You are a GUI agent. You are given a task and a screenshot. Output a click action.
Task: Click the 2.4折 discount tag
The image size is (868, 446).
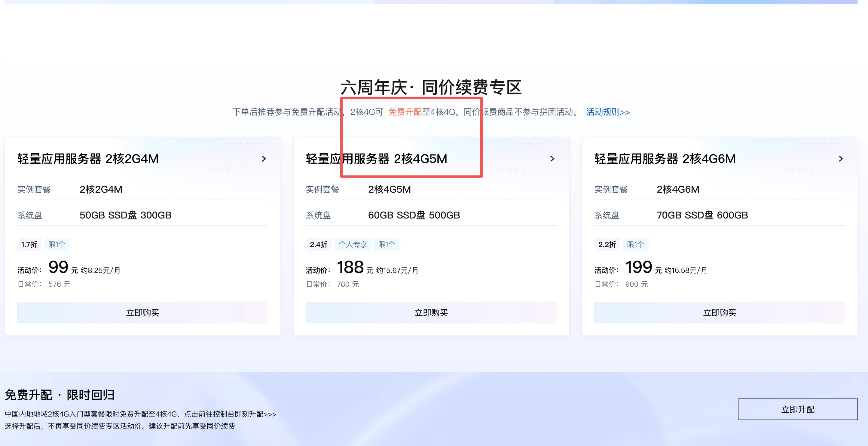point(318,245)
